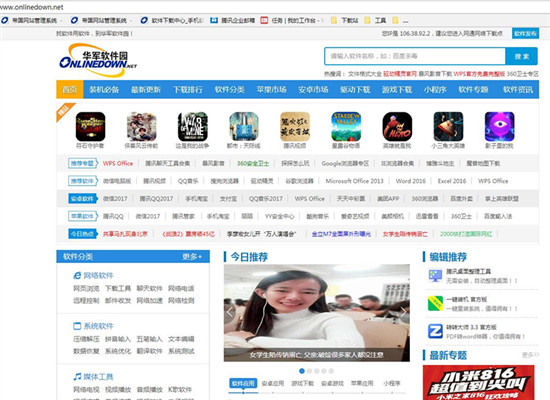
Task: Go to the 首页 navigation tab
Action: pyautogui.click(x=69, y=89)
